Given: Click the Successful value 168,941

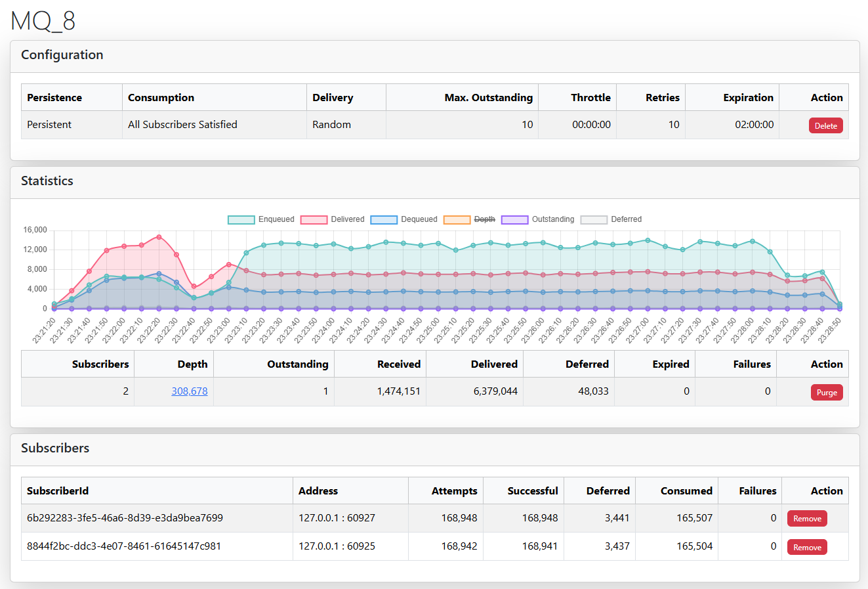Looking at the screenshot, I should click(x=540, y=546).
